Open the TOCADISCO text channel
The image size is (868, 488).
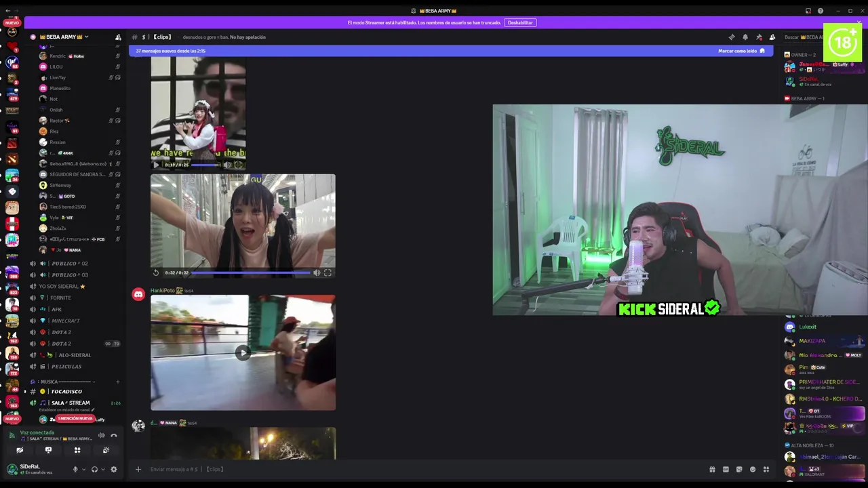point(75,391)
